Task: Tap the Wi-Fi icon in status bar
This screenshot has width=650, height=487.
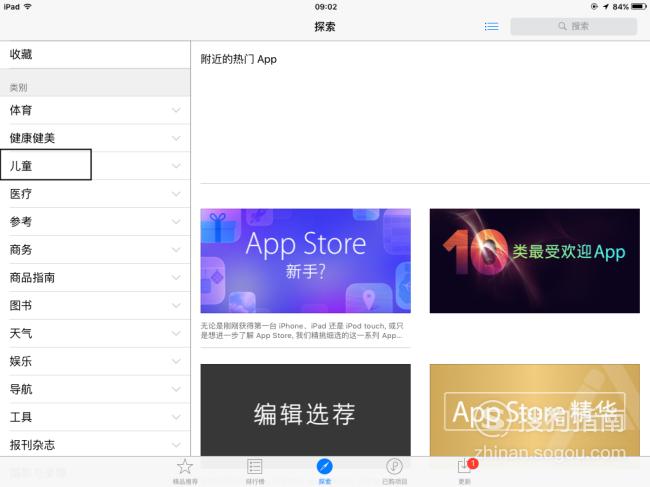Action: [28, 7]
